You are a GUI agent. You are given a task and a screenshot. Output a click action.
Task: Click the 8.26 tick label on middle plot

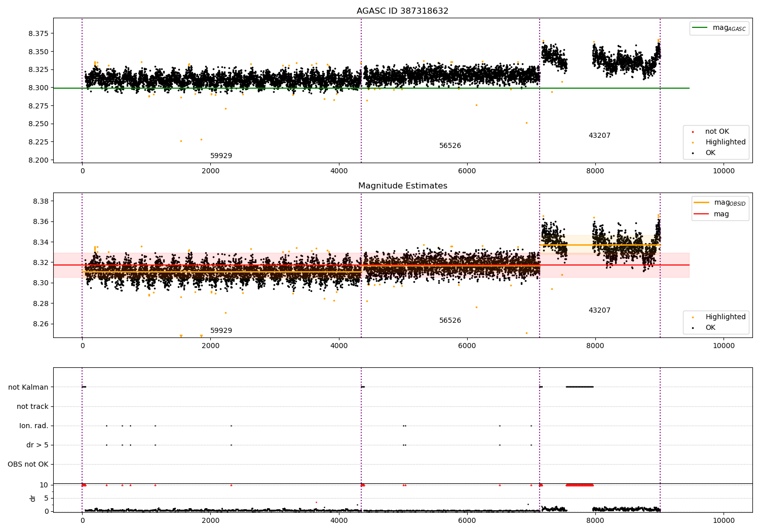(x=41, y=324)
